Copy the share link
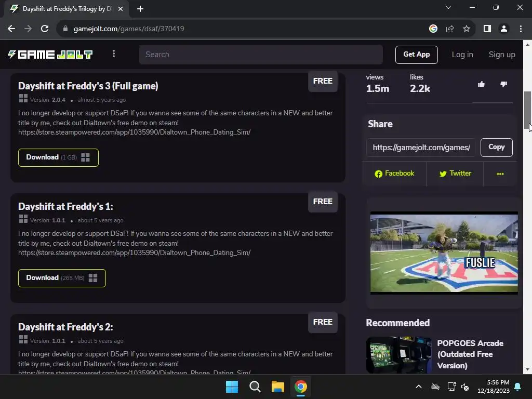 [496, 147]
